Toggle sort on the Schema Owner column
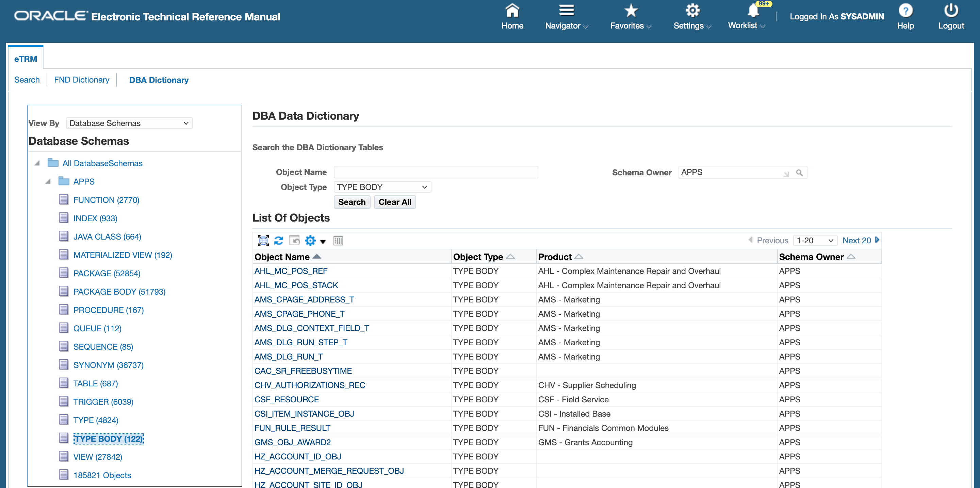980x488 pixels. [851, 257]
